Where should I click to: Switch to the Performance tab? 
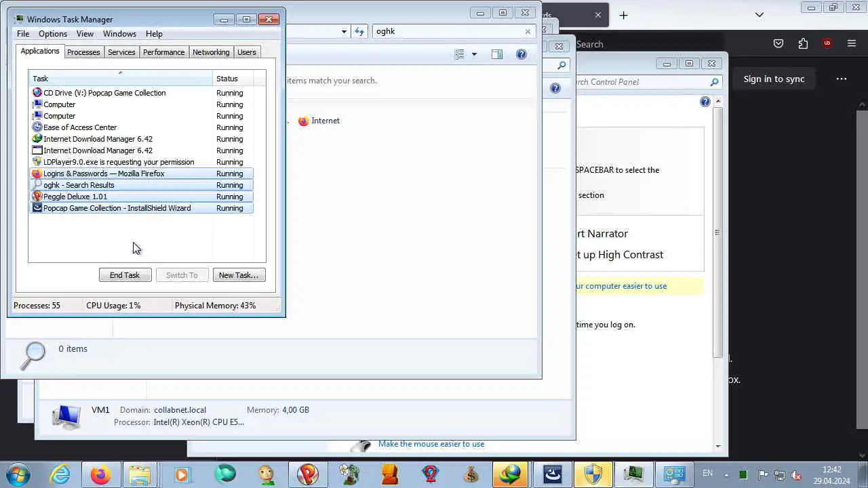click(163, 52)
